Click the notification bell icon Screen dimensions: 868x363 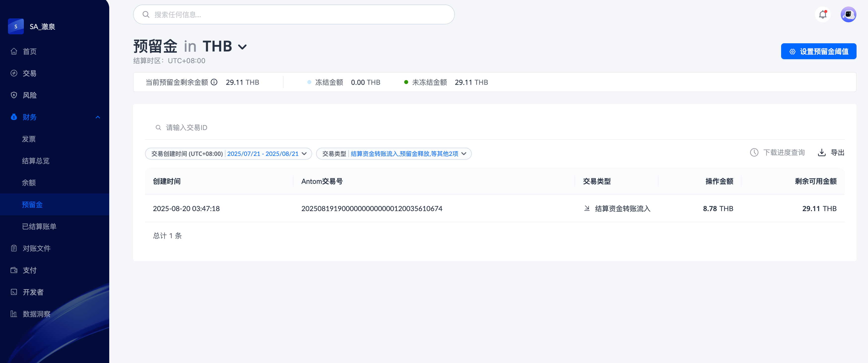click(823, 14)
